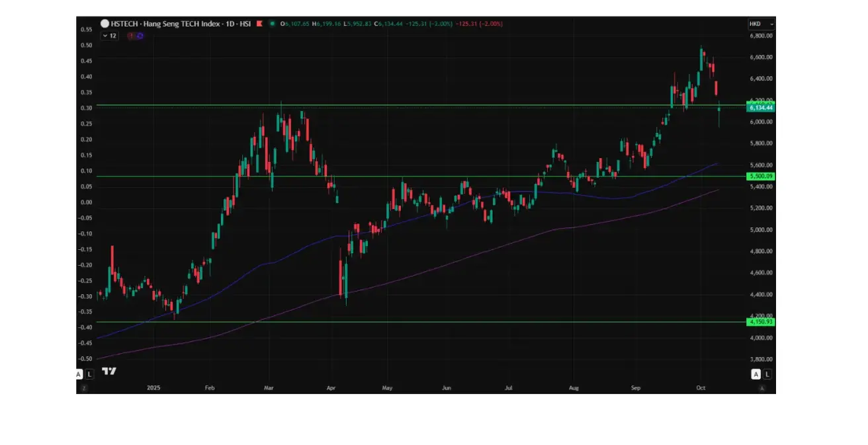The height and width of the screenshot is (445, 868).
Task: Click the 6,134.44 current price label
Action: (761, 107)
